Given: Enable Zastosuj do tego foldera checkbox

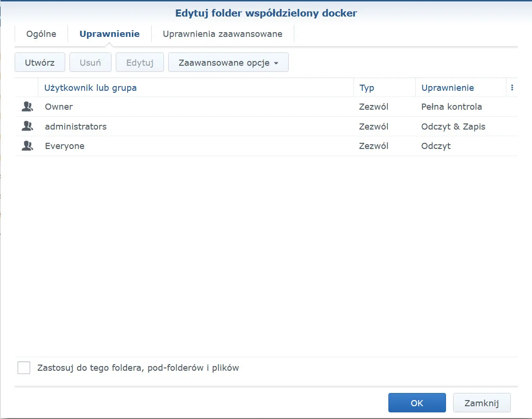Looking at the screenshot, I should 24,367.
